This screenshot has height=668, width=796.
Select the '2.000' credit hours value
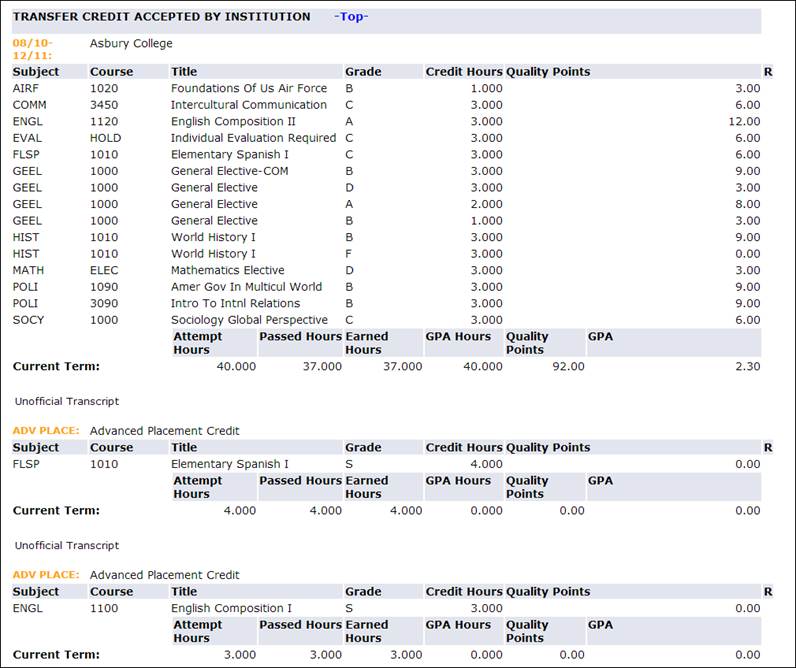486,204
